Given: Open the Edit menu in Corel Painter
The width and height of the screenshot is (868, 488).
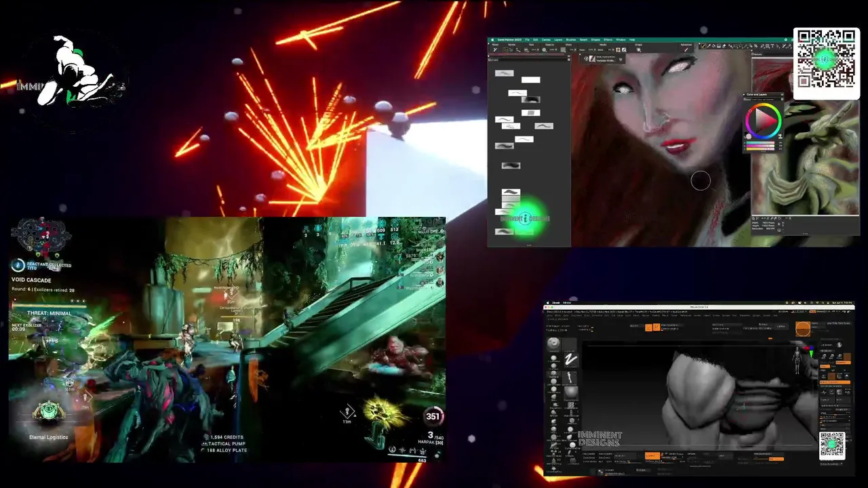Looking at the screenshot, I should 536,40.
